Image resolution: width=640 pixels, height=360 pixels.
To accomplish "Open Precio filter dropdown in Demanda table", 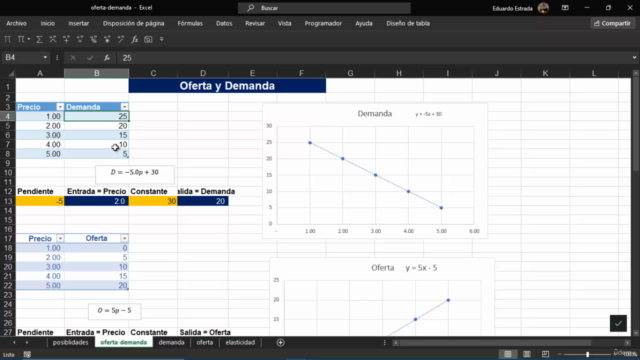I will click(x=60, y=107).
